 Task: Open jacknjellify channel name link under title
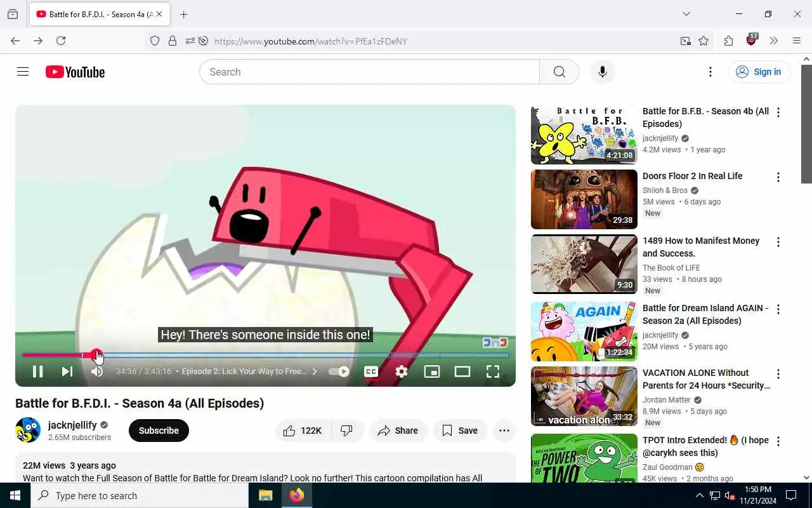[x=72, y=425]
